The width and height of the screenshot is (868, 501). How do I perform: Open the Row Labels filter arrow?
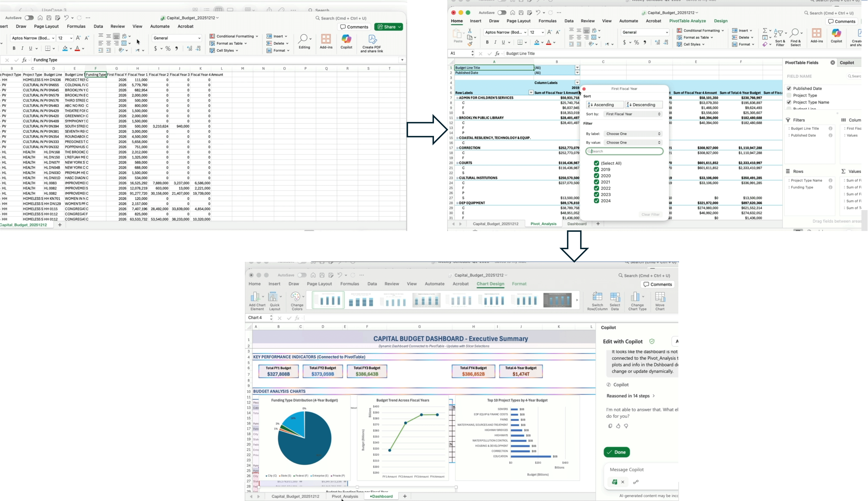point(531,93)
